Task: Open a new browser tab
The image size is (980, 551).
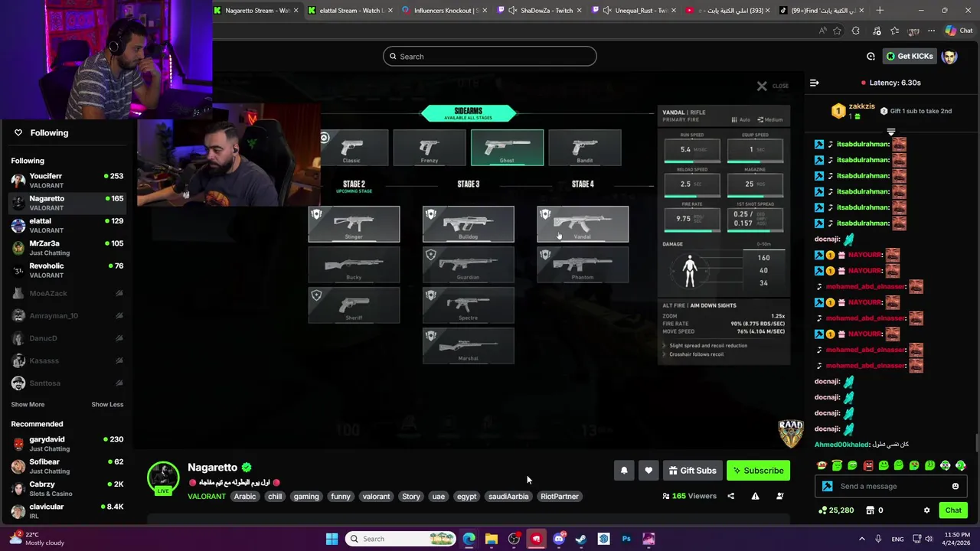Action: point(880,11)
